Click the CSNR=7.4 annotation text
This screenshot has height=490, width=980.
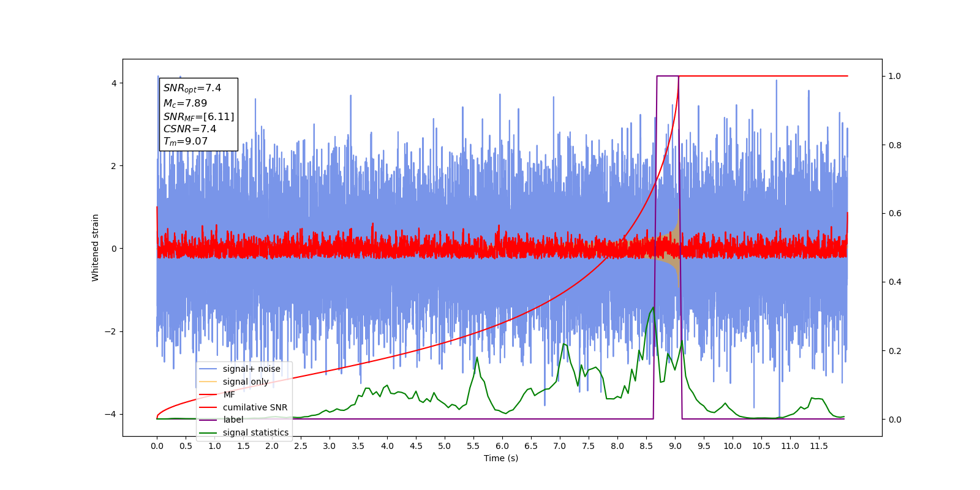tap(190, 129)
